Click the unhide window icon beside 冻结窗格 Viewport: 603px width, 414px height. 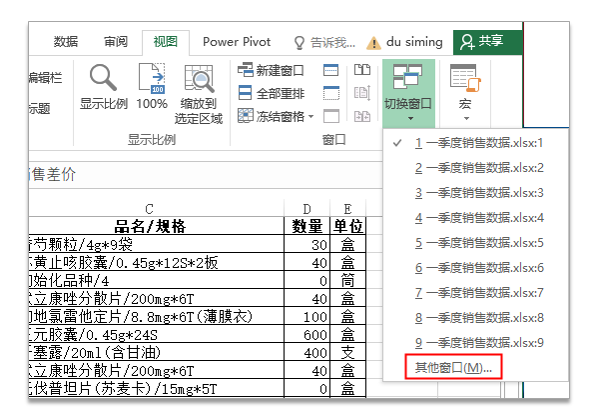point(331,116)
